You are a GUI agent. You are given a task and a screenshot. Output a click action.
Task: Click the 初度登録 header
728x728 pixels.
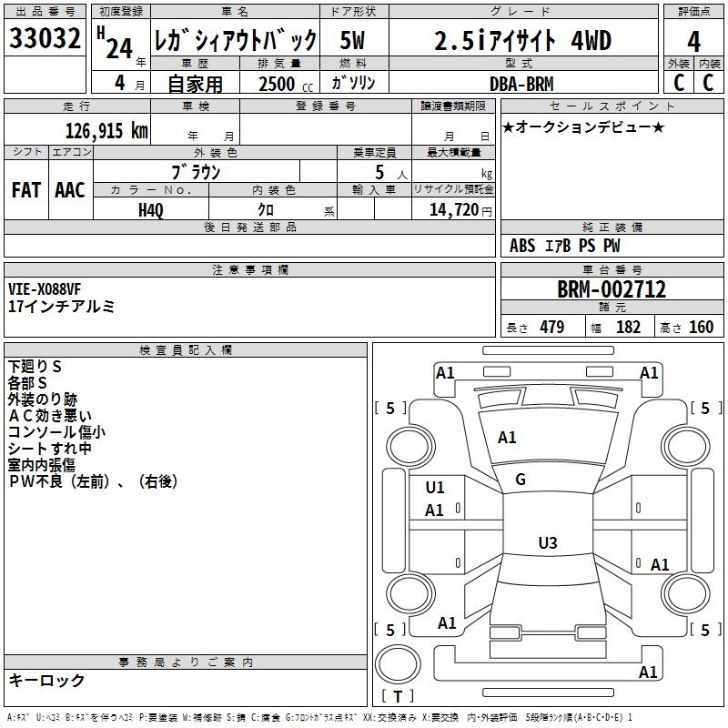[x=121, y=12]
